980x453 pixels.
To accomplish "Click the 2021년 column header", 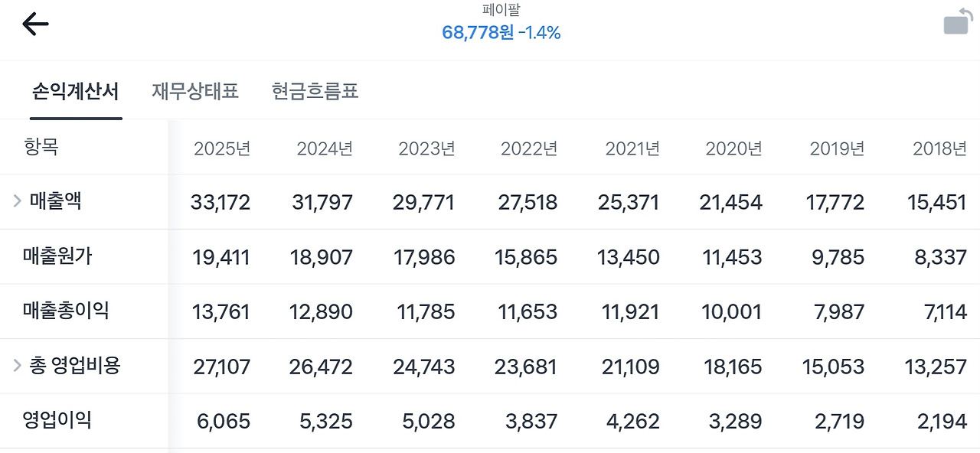I will (x=631, y=148).
